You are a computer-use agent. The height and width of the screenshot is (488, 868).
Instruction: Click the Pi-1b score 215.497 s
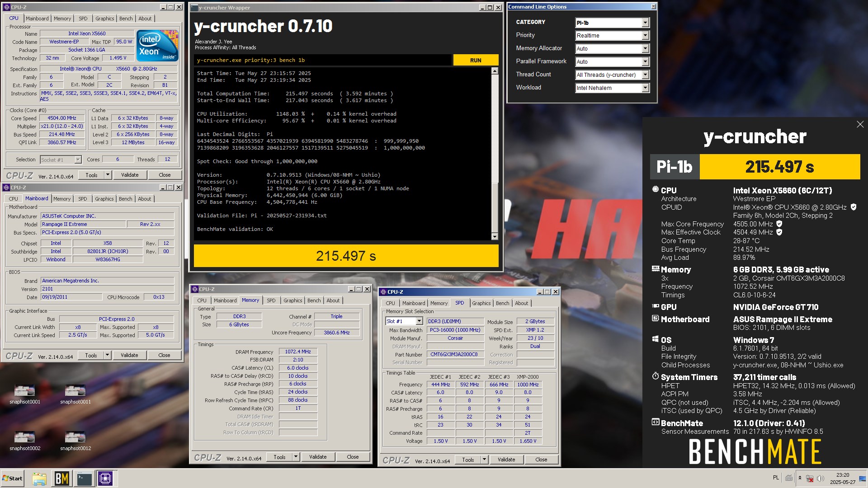(x=779, y=167)
